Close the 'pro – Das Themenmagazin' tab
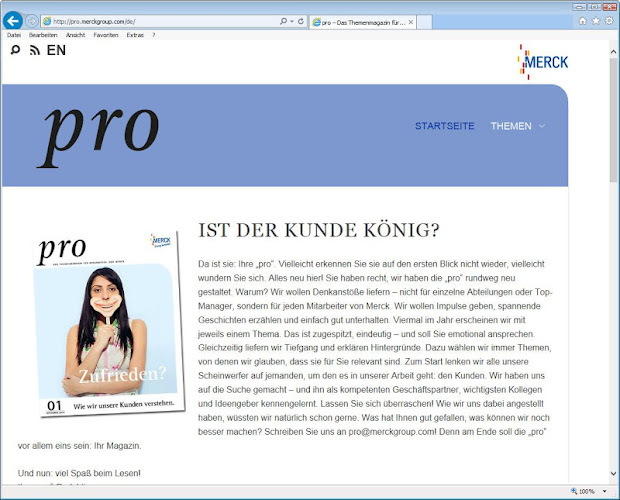 point(411,22)
